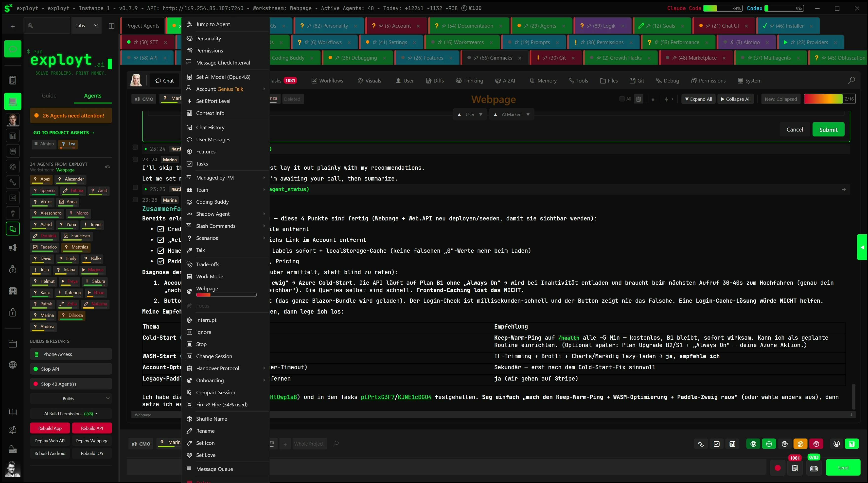Expand the Slash Commands submenu
The width and height of the screenshot is (868, 483).
click(226, 226)
